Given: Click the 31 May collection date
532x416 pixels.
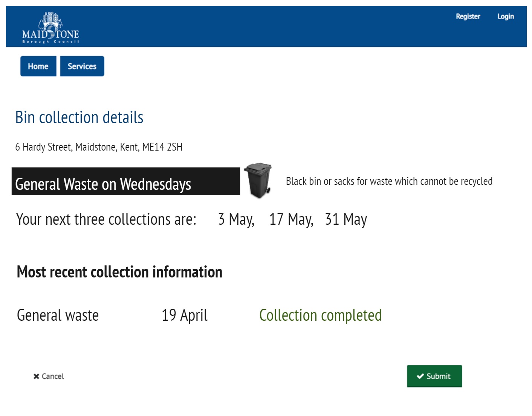Looking at the screenshot, I should 346,219.
